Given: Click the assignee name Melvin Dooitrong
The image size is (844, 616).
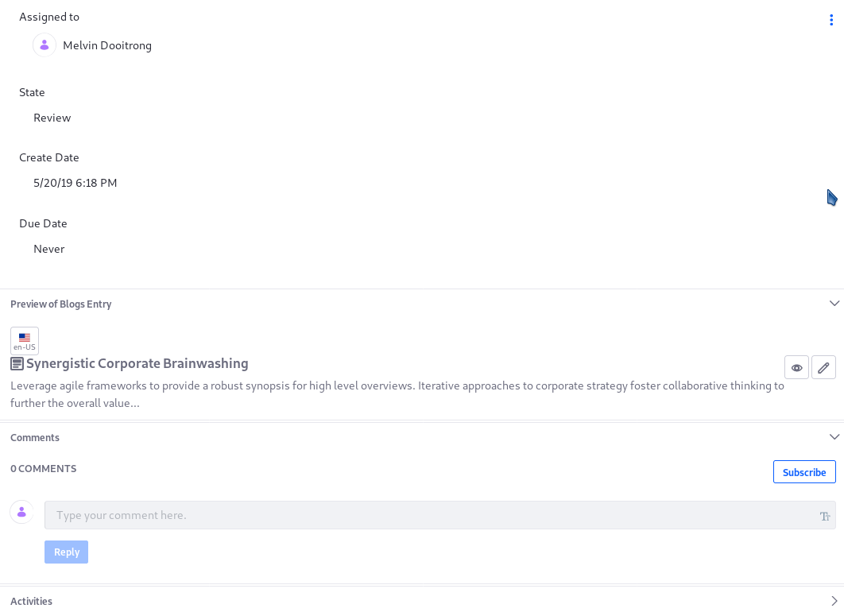Looking at the screenshot, I should [107, 46].
